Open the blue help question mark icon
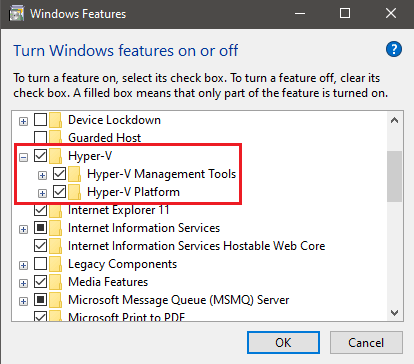 394,49
